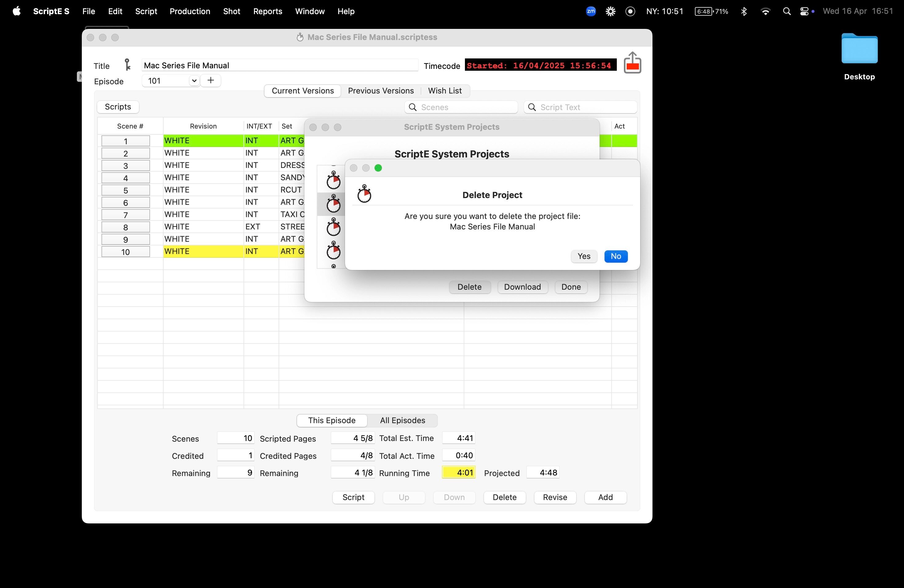Image resolution: width=904 pixels, height=588 pixels.
Task: Add new episode with plus button
Action: (x=211, y=81)
